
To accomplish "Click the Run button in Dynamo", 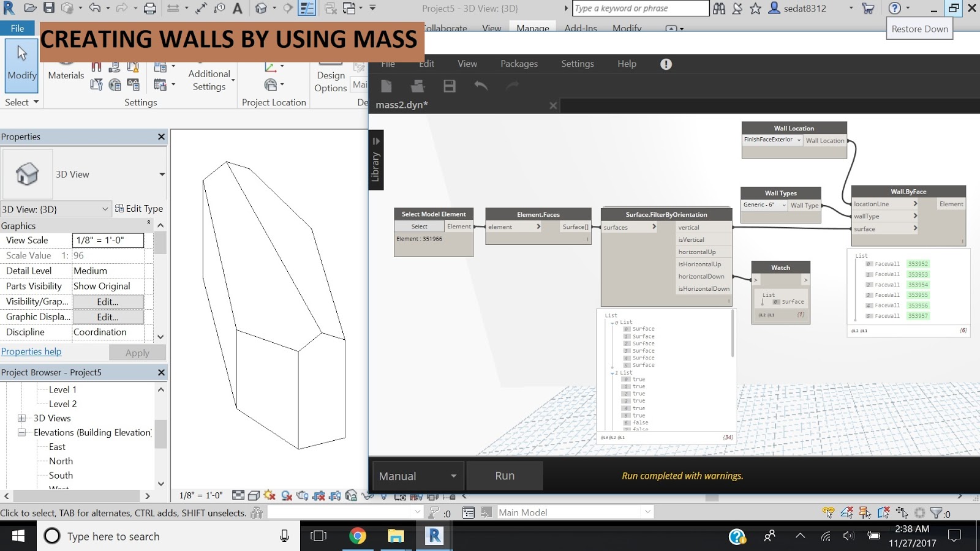I will [504, 476].
